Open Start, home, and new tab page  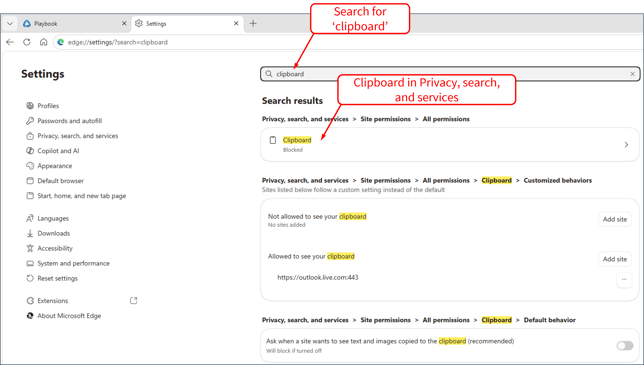pyautogui.click(x=82, y=196)
